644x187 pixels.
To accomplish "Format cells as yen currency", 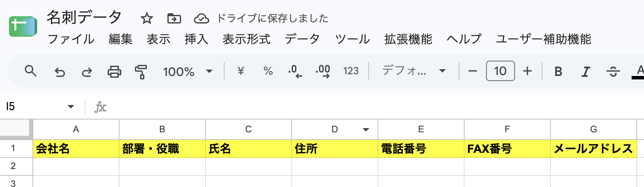I will point(241,71).
